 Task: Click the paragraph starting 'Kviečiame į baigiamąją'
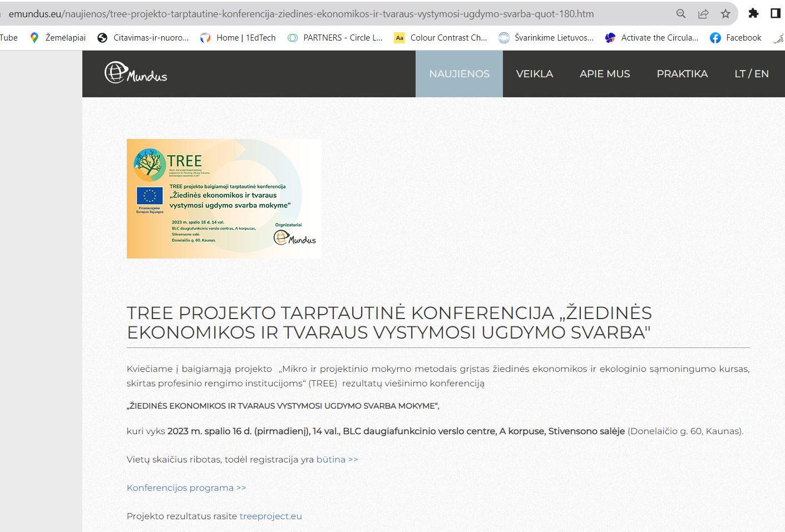tap(438, 376)
